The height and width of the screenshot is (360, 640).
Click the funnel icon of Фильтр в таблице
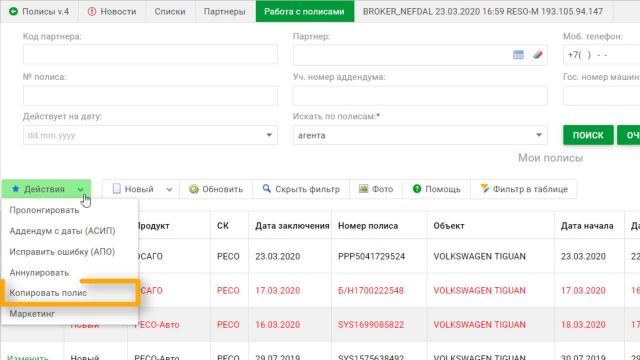[484, 189]
